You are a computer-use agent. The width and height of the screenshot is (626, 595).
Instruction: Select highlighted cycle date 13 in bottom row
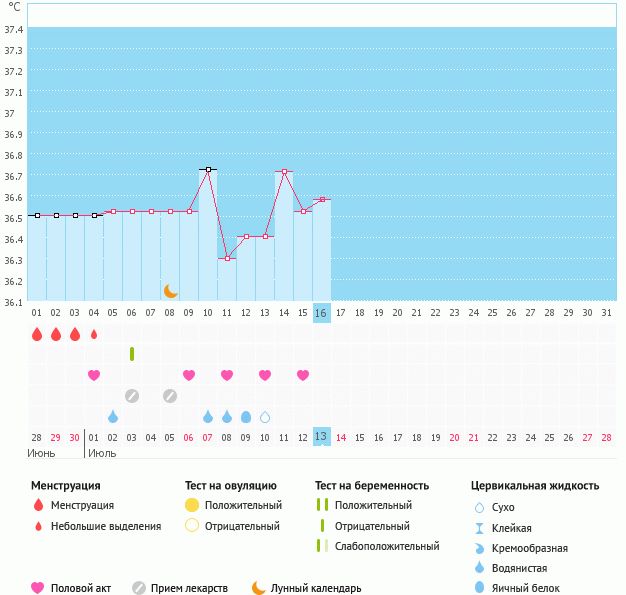(x=321, y=437)
